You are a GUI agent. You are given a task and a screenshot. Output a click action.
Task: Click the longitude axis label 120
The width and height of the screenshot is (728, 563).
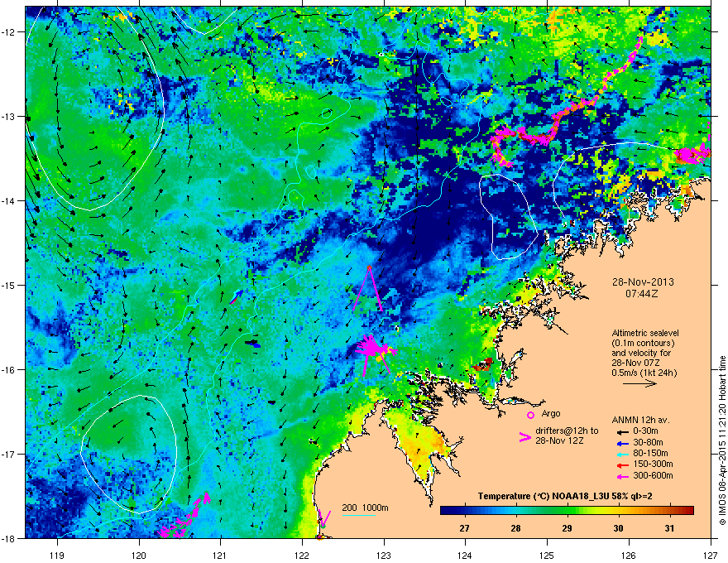pos(139,555)
